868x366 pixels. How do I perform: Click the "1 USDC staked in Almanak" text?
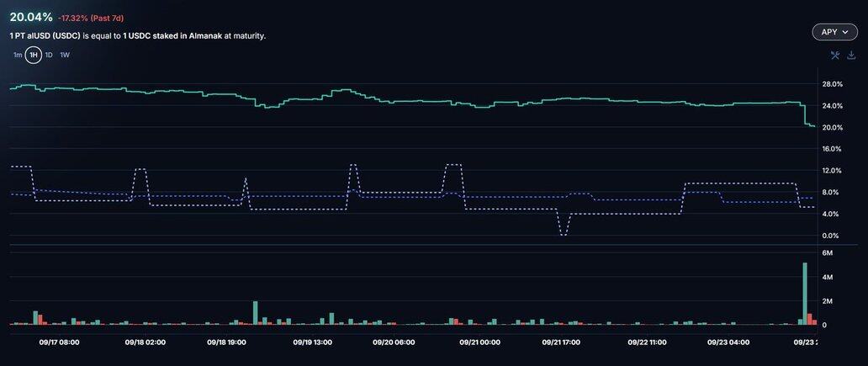(172, 36)
